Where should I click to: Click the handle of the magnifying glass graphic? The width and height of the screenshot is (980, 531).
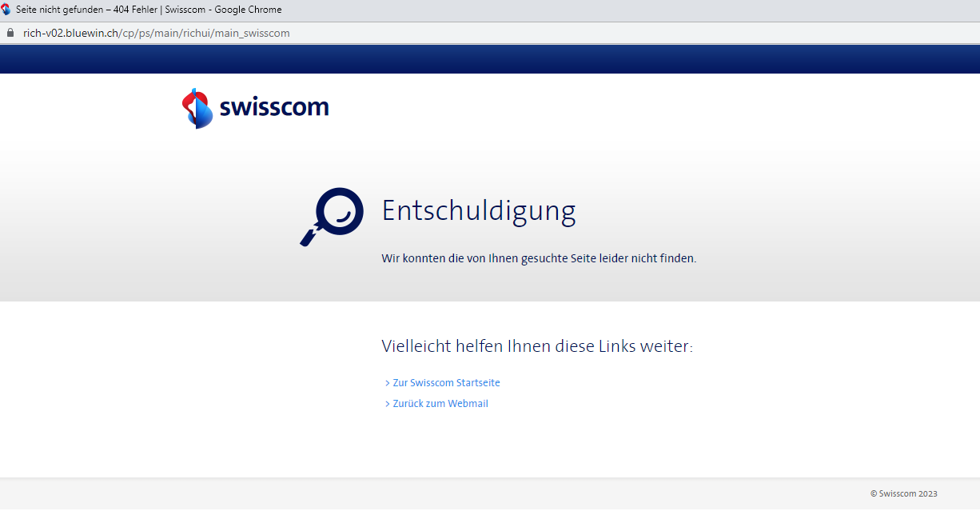(309, 237)
